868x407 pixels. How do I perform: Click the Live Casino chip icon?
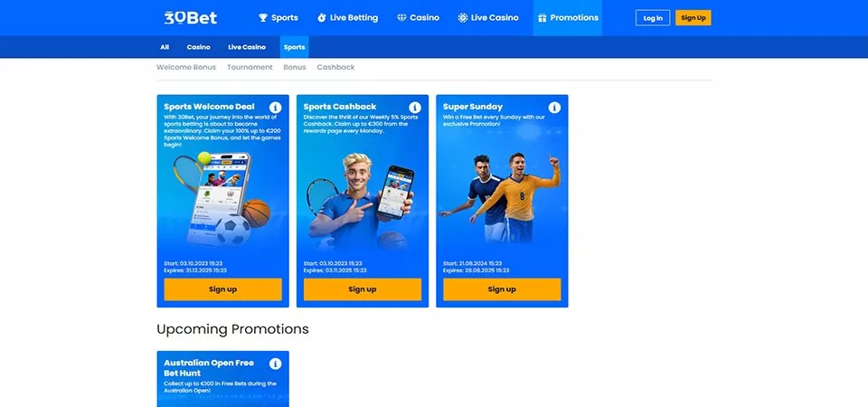pos(463,18)
